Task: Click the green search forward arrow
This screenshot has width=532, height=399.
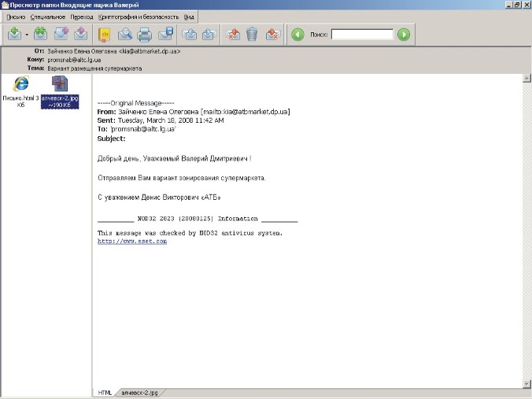Action: coord(404,35)
